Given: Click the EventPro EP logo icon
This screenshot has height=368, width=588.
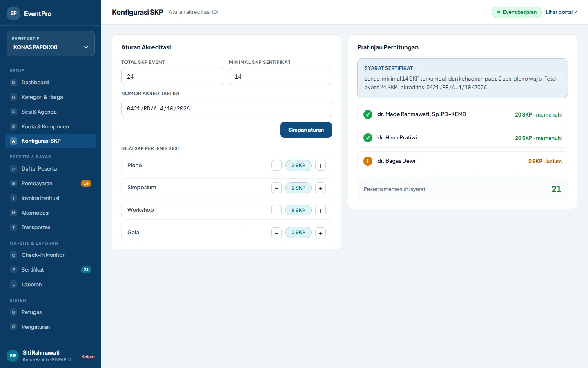Looking at the screenshot, I should (13, 13).
